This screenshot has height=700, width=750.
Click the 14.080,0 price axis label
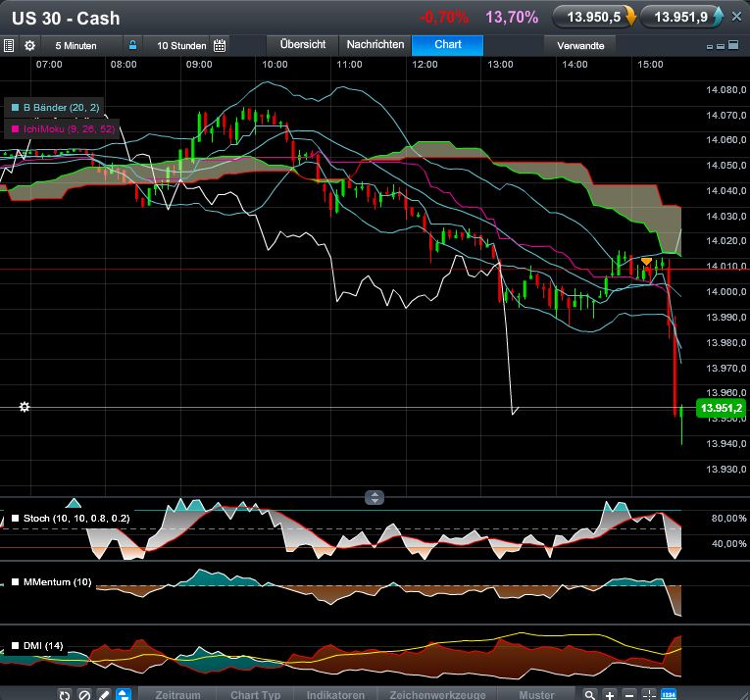726,89
